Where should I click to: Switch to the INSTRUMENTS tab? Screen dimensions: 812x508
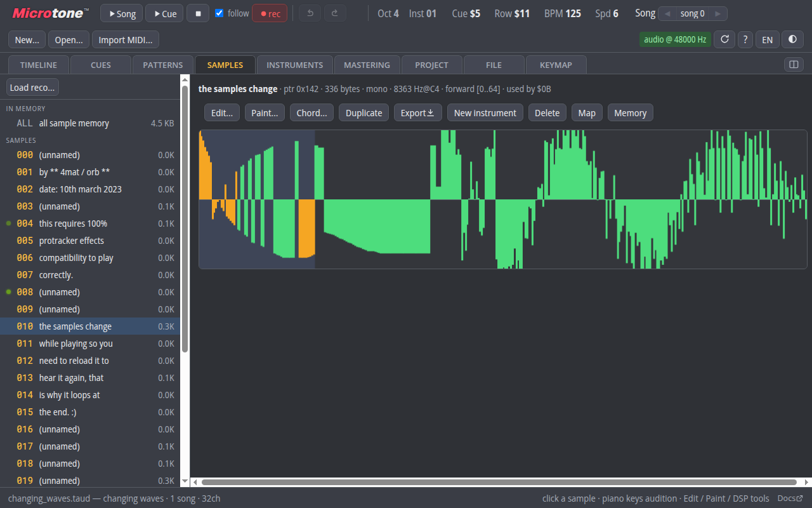(x=295, y=65)
